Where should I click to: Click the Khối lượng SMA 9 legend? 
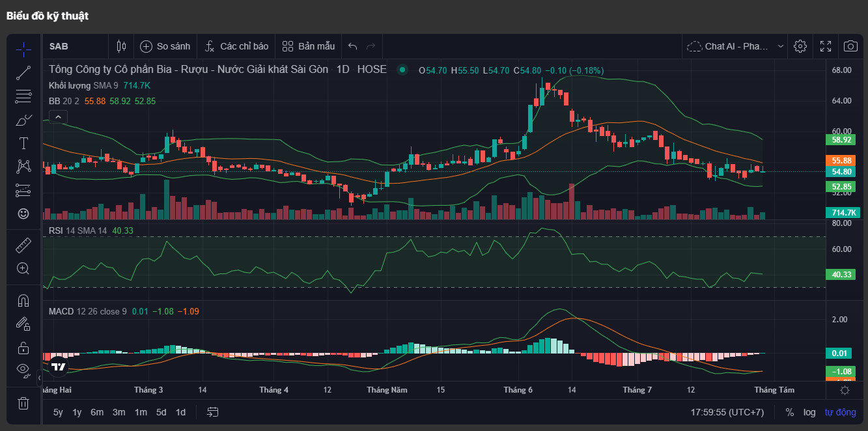pyautogui.click(x=83, y=85)
